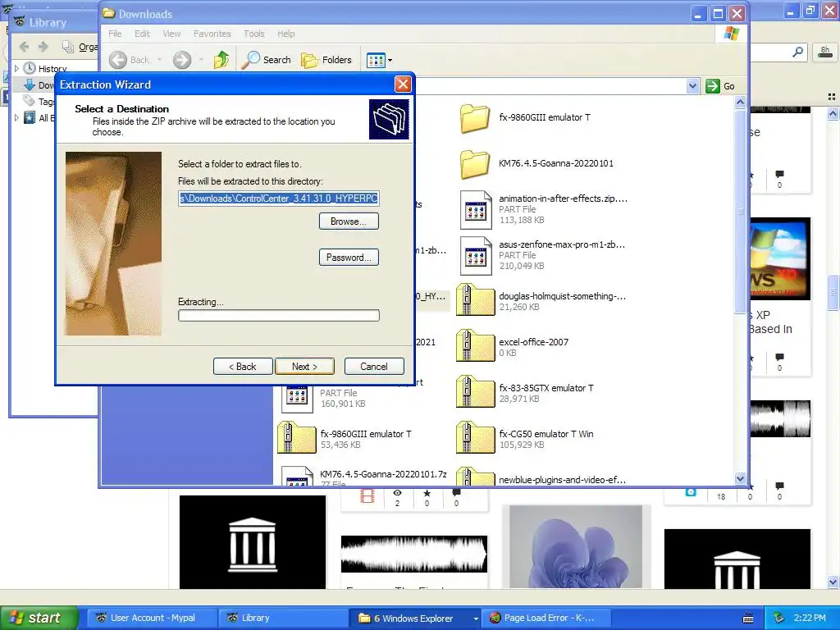Click Back in Extraction Wizard

click(243, 367)
